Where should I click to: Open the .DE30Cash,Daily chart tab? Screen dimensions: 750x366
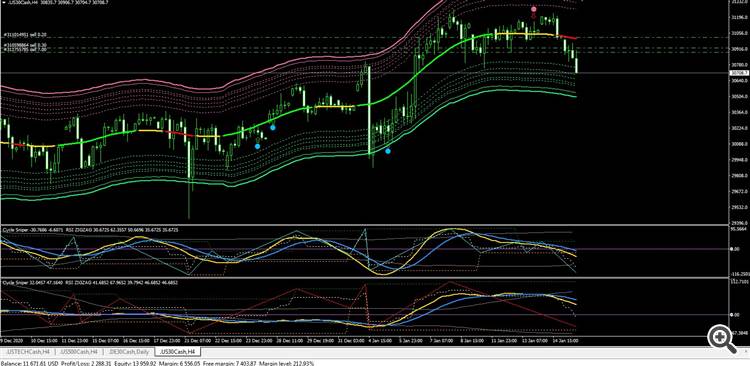pyautogui.click(x=130, y=352)
